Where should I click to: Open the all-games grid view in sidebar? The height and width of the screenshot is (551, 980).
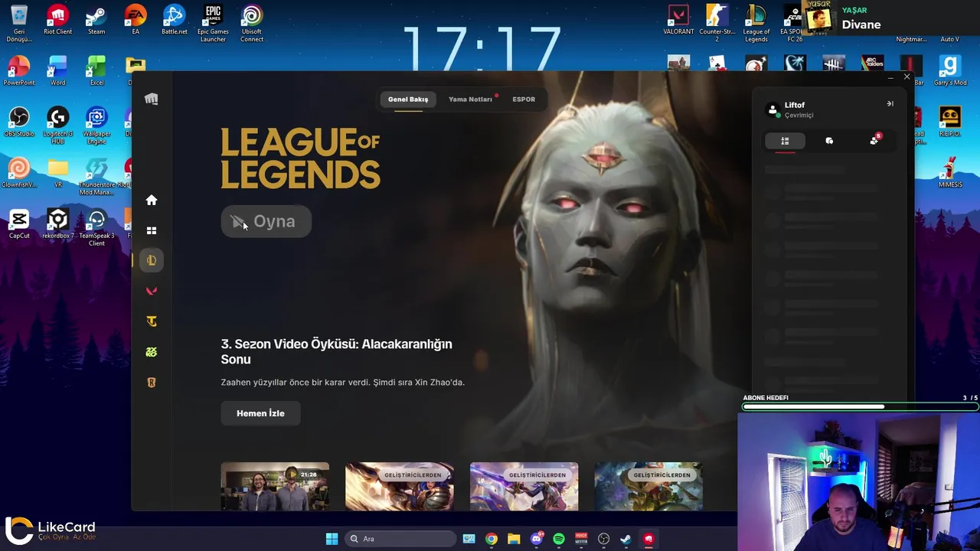point(152,230)
